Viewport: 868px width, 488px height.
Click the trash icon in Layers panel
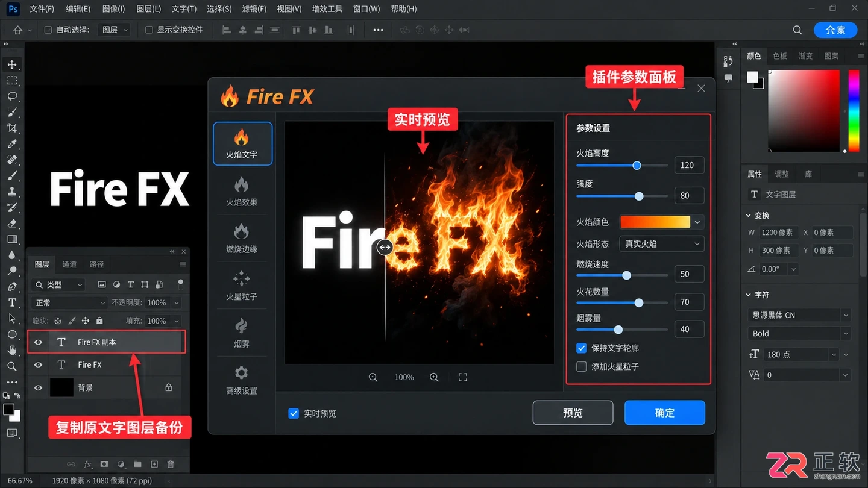(171, 464)
